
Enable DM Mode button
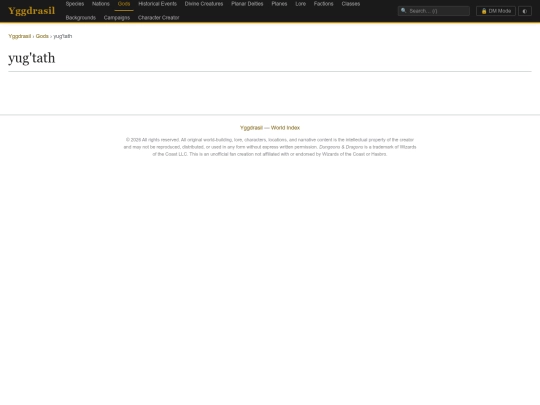[x=496, y=11]
